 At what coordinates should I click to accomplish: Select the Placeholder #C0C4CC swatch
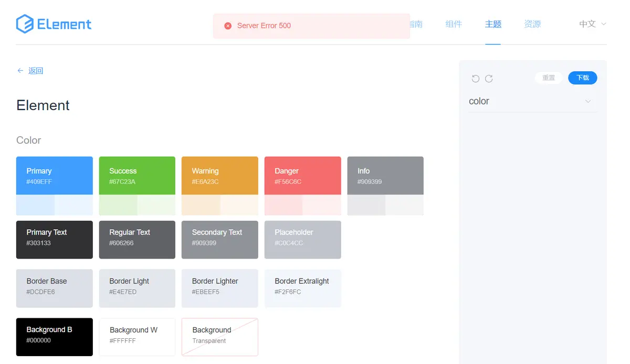click(303, 240)
